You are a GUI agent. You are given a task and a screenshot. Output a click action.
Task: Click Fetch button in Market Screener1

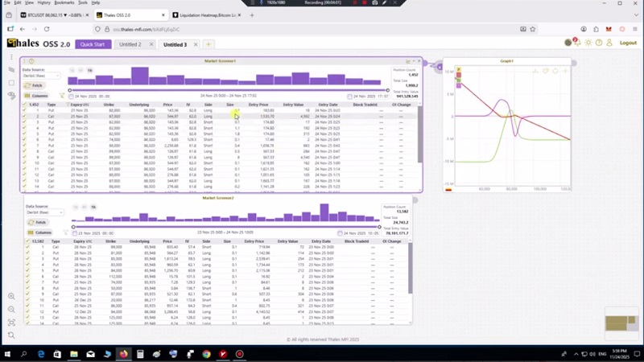[x=38, y=84]
